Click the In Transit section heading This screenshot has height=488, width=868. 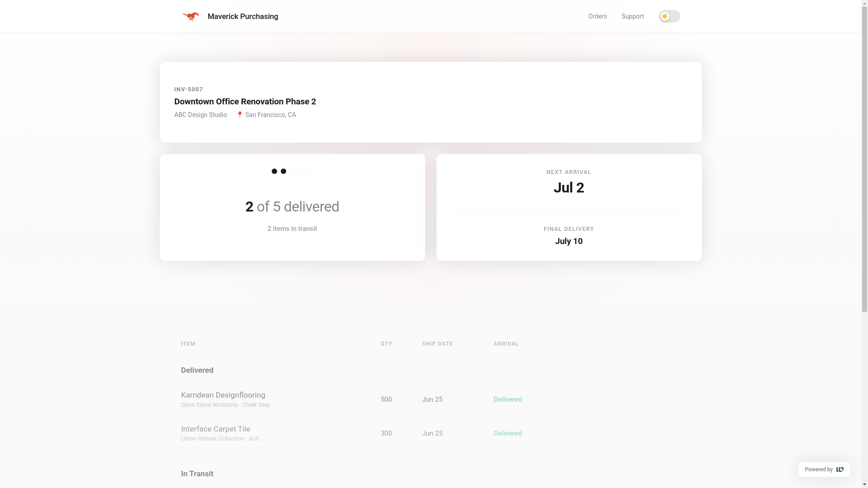tap(197, 474)
